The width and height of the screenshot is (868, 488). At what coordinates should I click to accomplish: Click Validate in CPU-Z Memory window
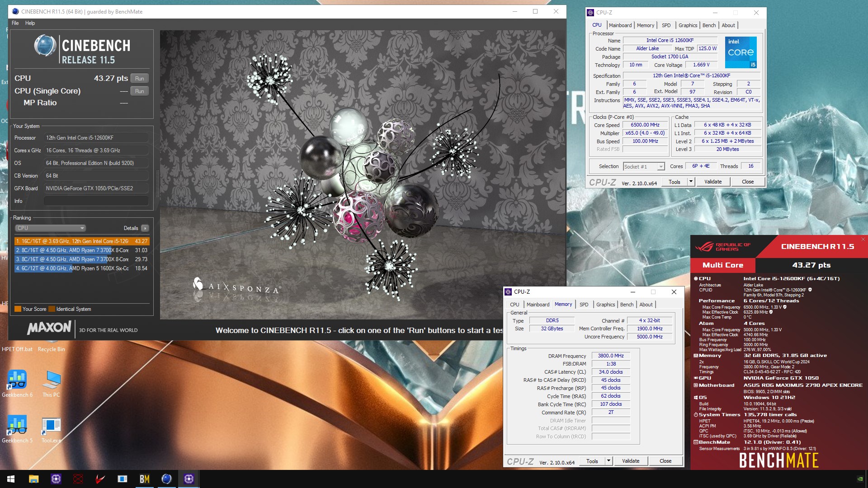(631, 461)
